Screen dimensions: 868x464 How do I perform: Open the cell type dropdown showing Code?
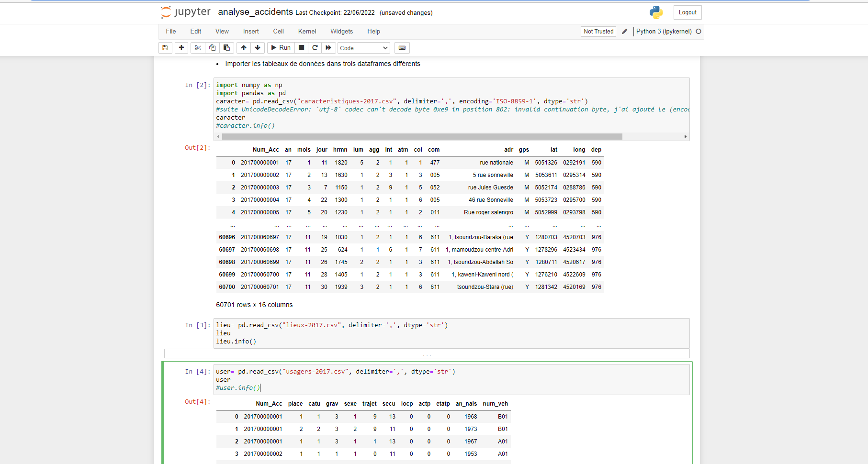click(x=363, y=48)
